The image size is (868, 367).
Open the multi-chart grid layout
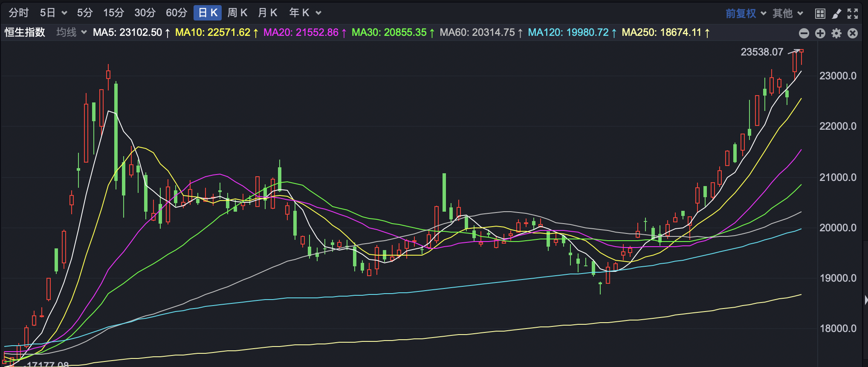coord(820,14)
